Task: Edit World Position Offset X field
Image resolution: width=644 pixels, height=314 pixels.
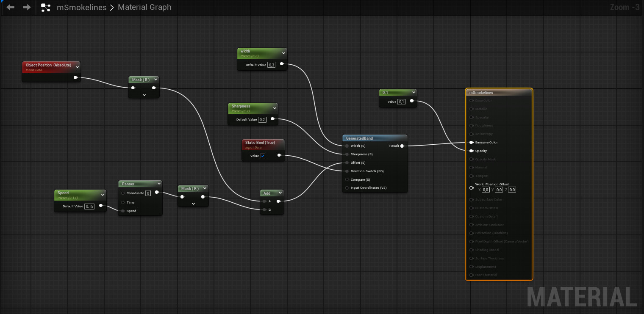Action: [x=486, y=190]
